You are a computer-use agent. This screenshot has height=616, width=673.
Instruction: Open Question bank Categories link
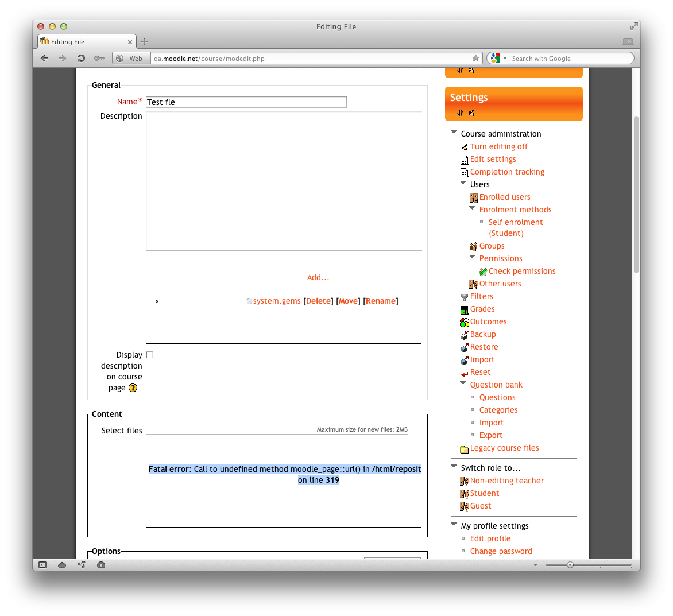click(x=498, y=410)
